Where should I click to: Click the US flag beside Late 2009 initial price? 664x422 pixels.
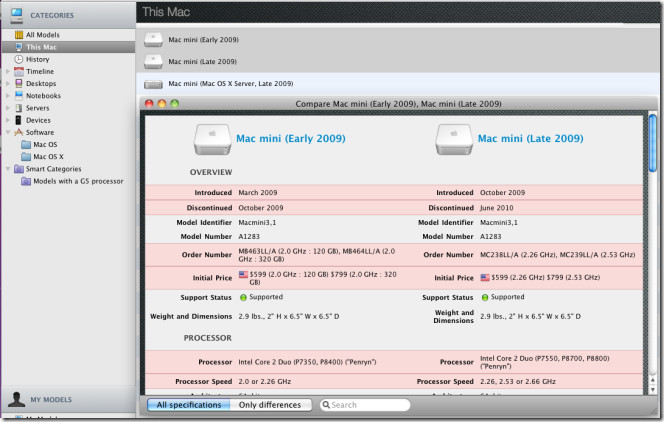click(x=485, y=278)
